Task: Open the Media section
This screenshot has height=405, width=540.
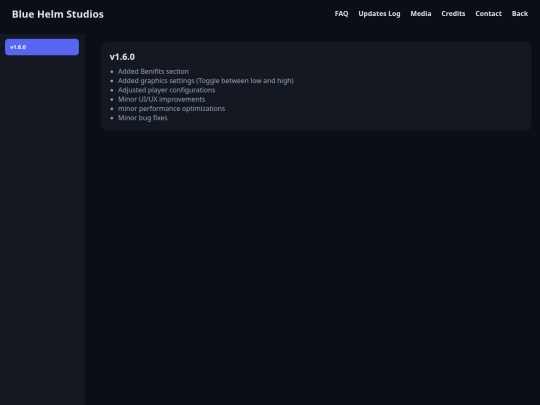Action: click(420, 14)
